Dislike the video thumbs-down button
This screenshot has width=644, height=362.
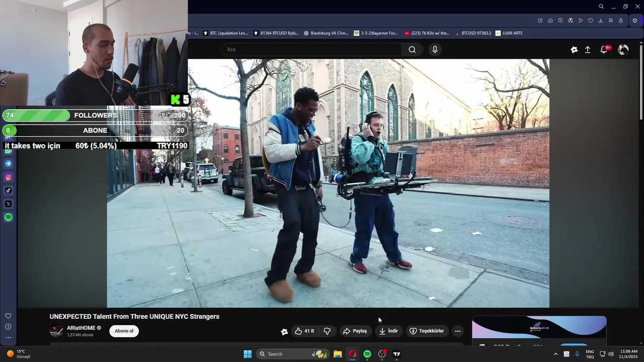[x=327, y=331]
